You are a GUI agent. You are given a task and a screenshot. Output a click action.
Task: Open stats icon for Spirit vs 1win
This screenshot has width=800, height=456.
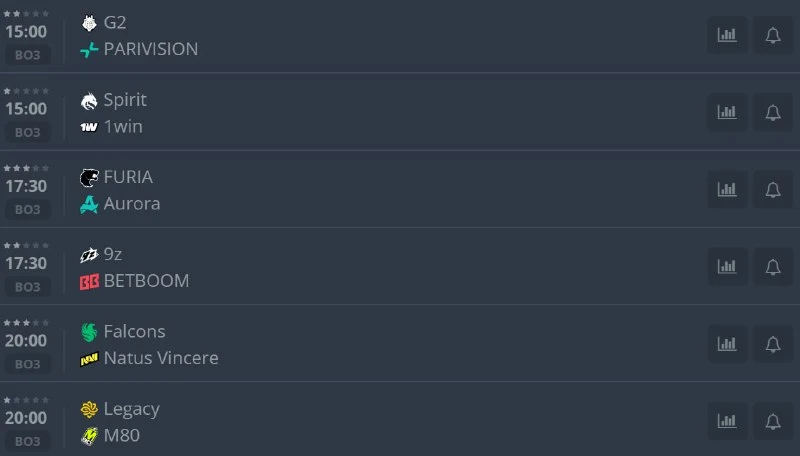(x=727, y=112)
